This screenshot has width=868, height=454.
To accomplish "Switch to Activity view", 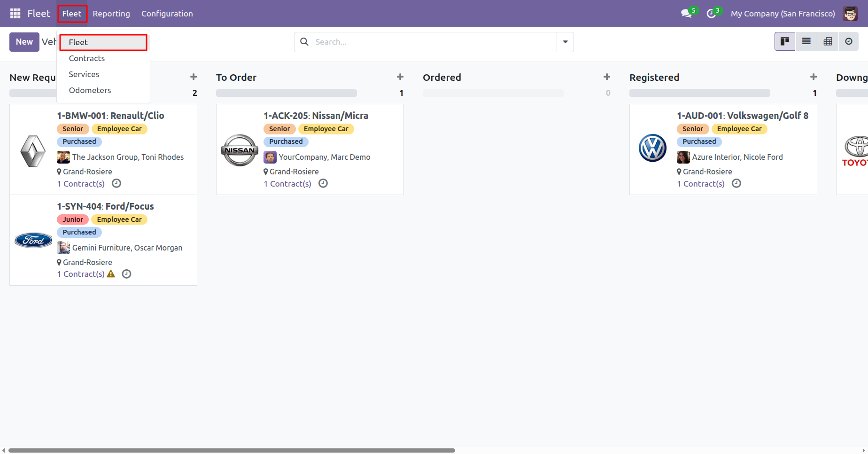I will pos(849,41).
